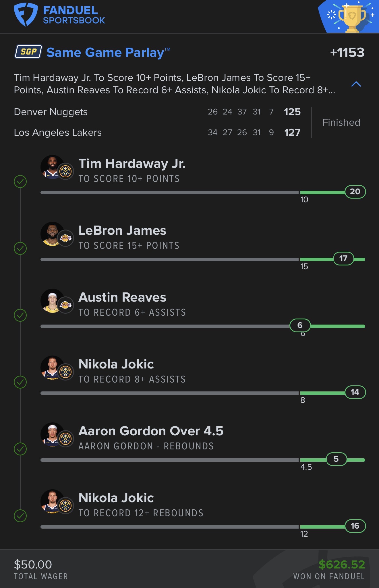Click the 17 marker on LeBron's points bar

pos(343,259)
